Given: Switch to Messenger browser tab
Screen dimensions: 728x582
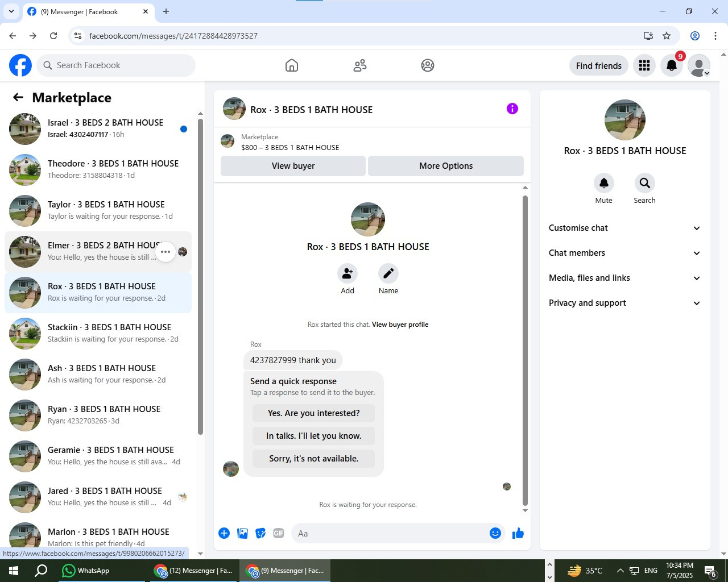Looking at the screenshot, I should pos(88,12).
